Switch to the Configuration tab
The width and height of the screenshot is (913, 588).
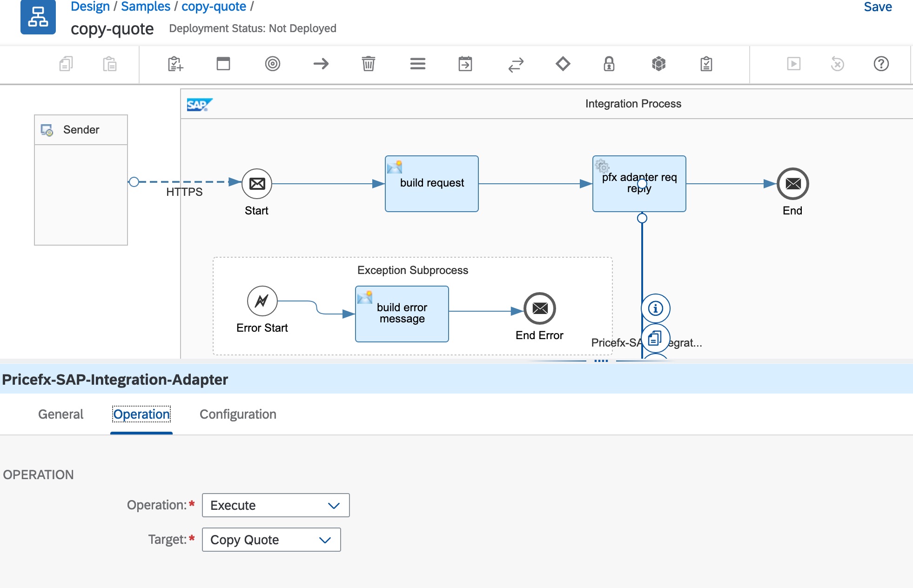pyautogui.click(x=238, y=414)
